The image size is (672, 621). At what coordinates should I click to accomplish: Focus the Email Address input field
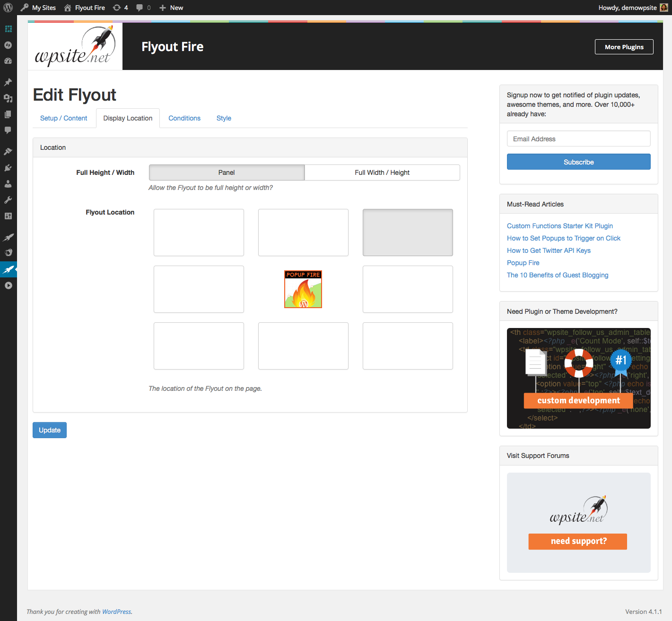tap(578, 138)
